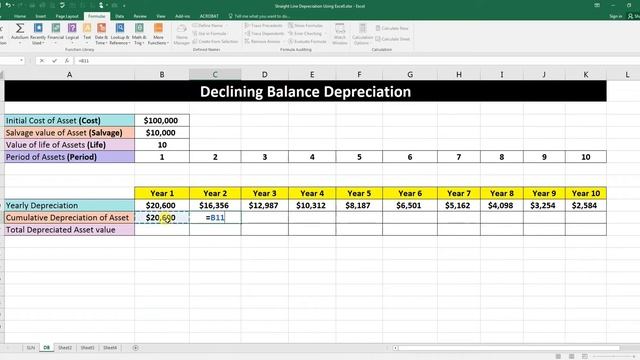This screenshot has height=360, width=640.
Task: Open the AutoSum function
Action: (20, 33)
